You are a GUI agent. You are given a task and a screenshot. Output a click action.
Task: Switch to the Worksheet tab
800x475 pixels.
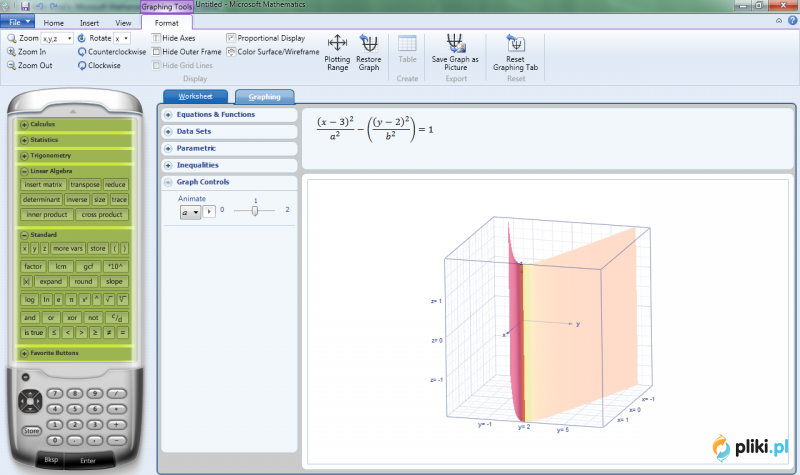point(195,96)
